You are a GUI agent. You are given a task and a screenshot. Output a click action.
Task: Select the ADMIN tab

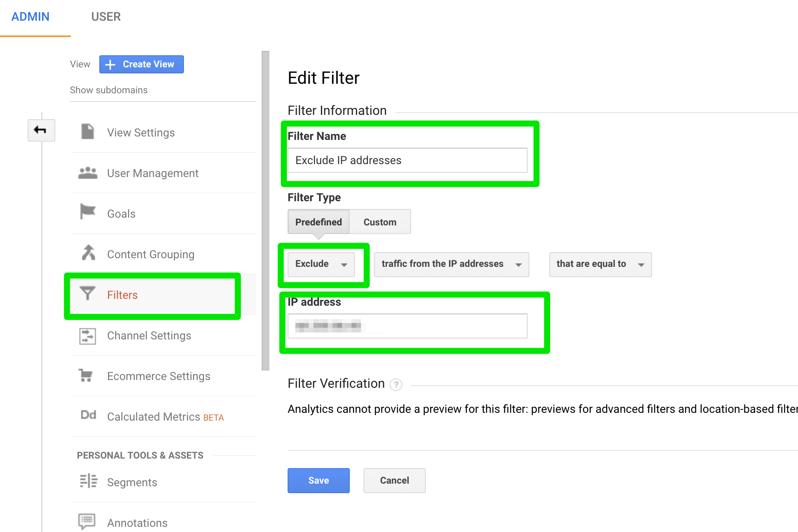click(30, 16)
